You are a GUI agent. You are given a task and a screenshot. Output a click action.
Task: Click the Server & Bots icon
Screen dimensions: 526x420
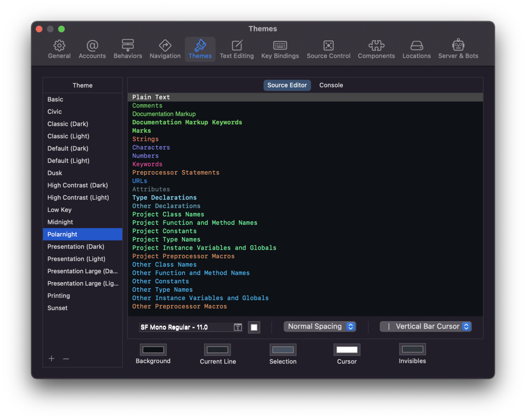pyautogui.click(x=458, y=48)
